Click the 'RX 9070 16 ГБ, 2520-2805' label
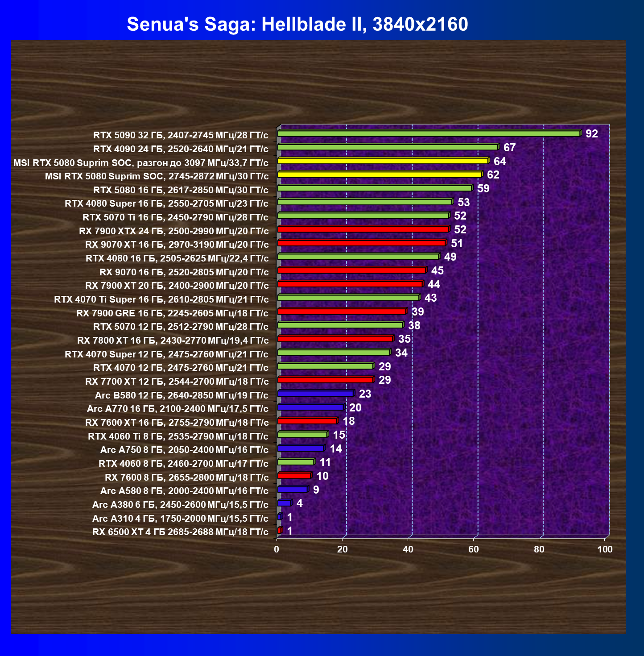Screen dimensions: 644x656 click(184, 272)
